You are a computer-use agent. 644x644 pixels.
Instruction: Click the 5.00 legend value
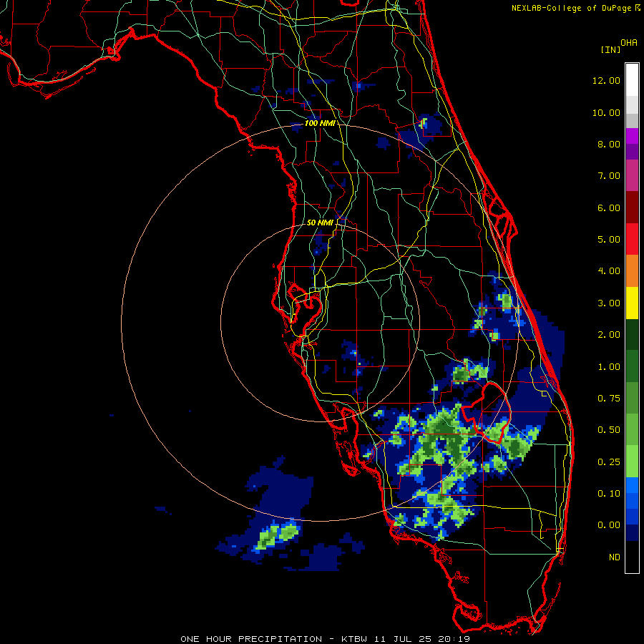point(609,240)
